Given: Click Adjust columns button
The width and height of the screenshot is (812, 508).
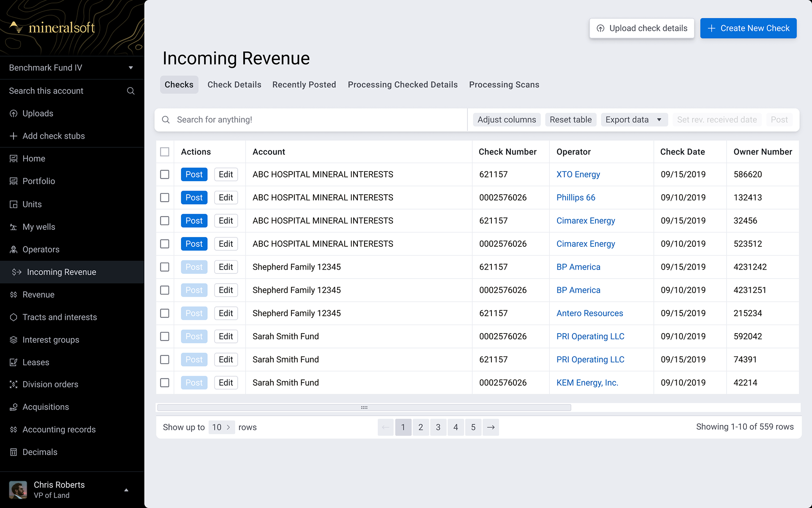Looking at the screenshot, I should [507, 120].
